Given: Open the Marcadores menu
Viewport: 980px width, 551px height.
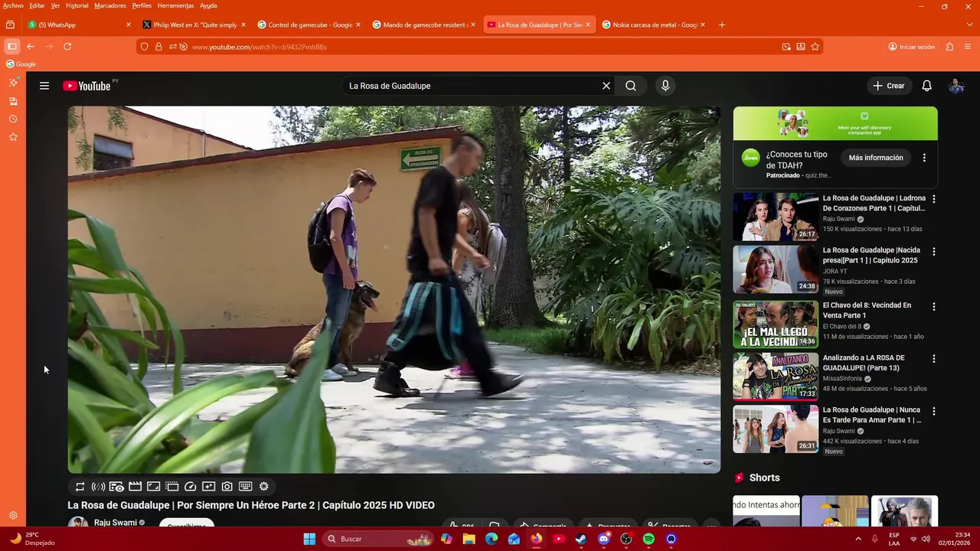Looking at the screenshot, I should [110, 5].
